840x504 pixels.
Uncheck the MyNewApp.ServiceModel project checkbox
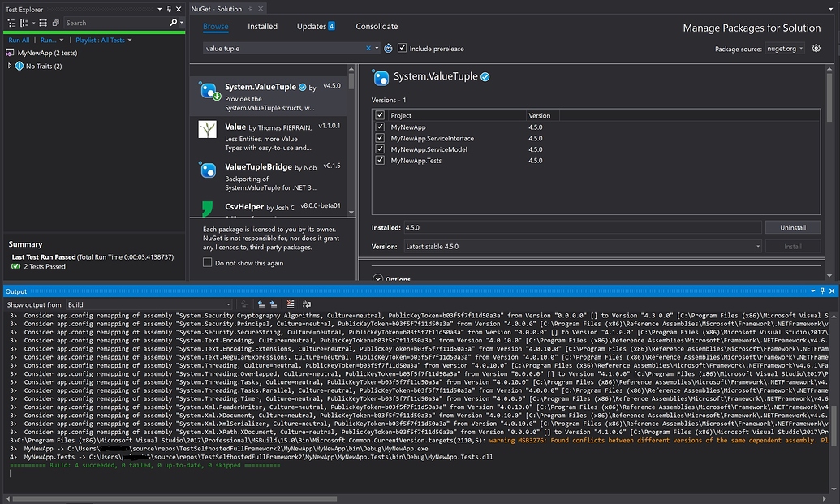point(380,149)
